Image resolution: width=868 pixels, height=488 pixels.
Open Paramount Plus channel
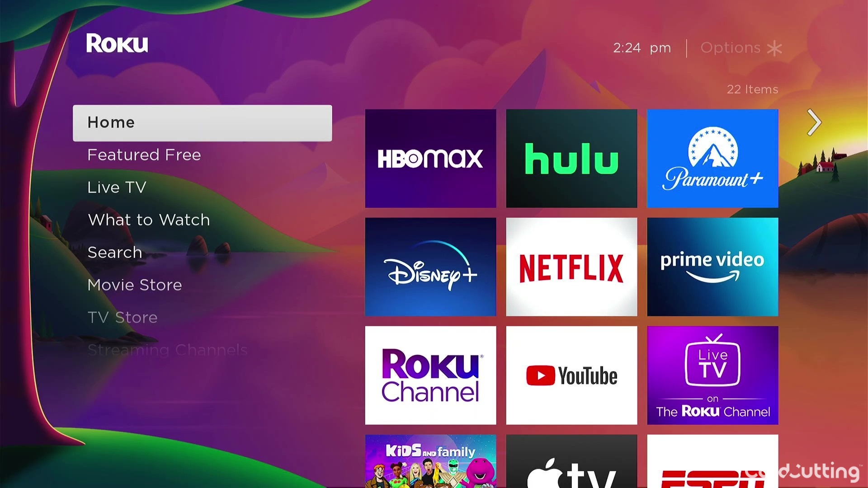pyautogui.click(x=712, y=158)
